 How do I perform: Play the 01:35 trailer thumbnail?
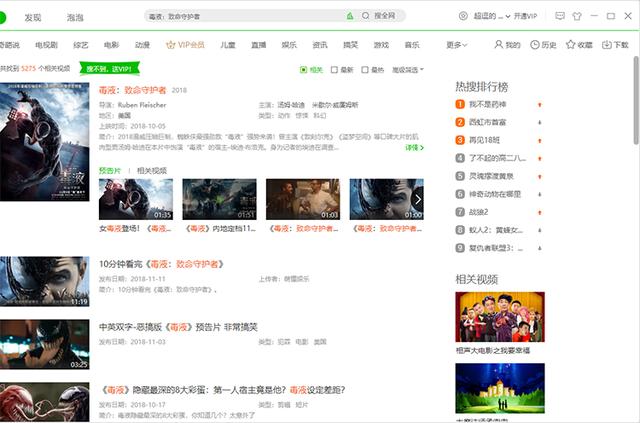point(136,199)
